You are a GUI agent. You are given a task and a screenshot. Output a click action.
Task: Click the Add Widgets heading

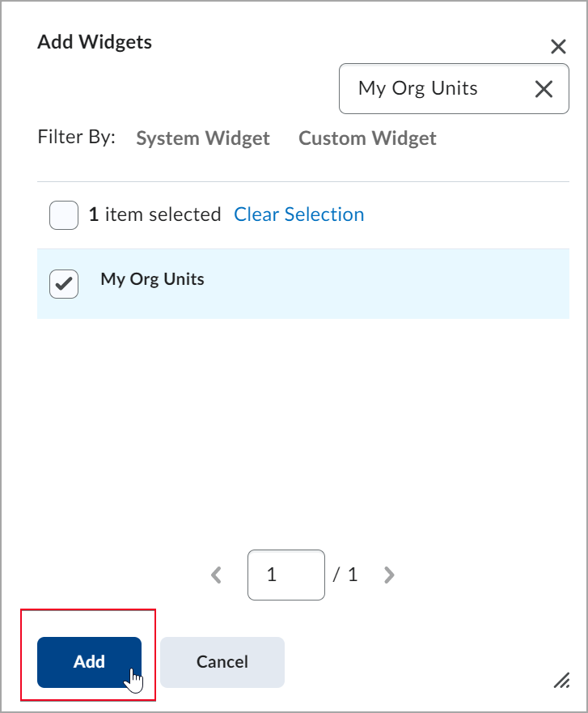coord(95,42)
